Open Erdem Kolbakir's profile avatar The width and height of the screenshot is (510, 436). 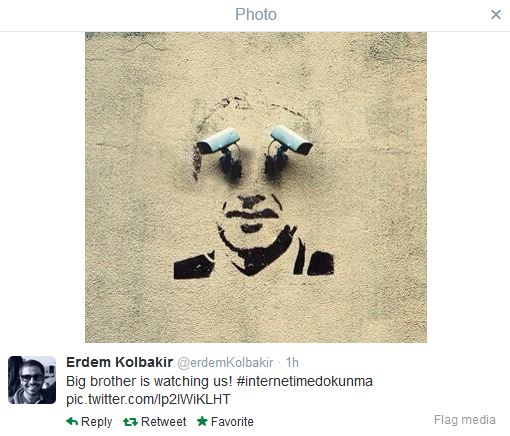tap(32, 380)
